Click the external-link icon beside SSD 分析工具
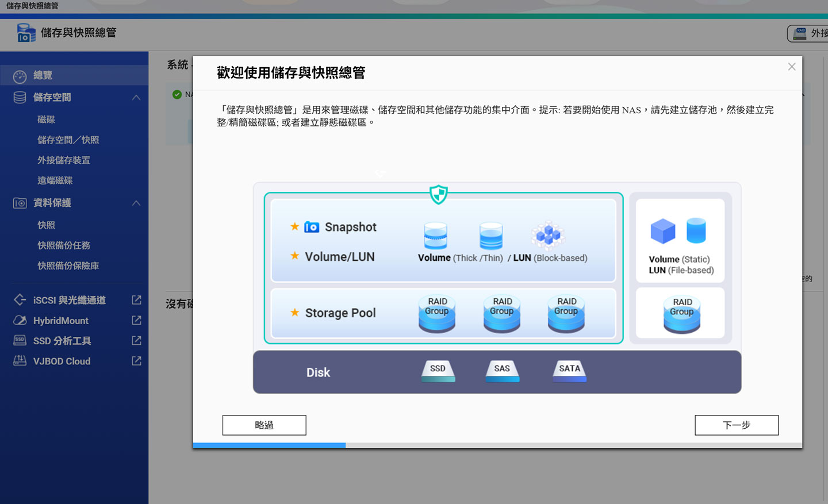828x504 pixels. [x=136, y=341]
